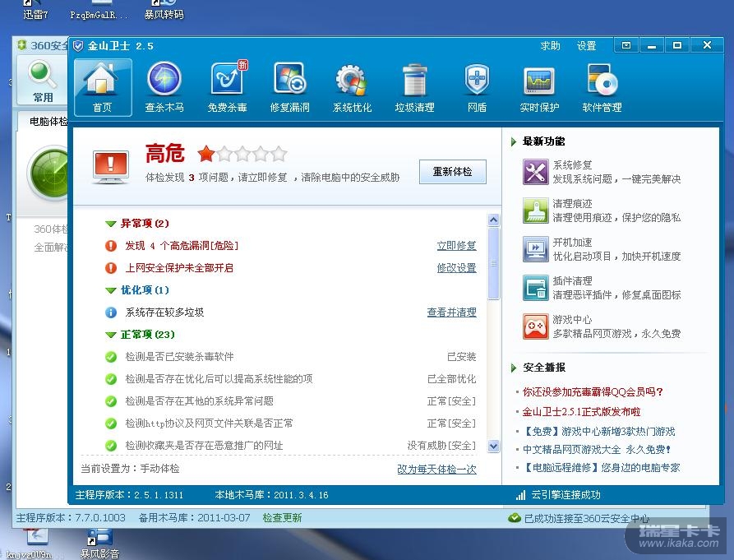Viewport: 734px width, 560px height.
Task: Open 网盾 shield icon
Action: point(477,87)
